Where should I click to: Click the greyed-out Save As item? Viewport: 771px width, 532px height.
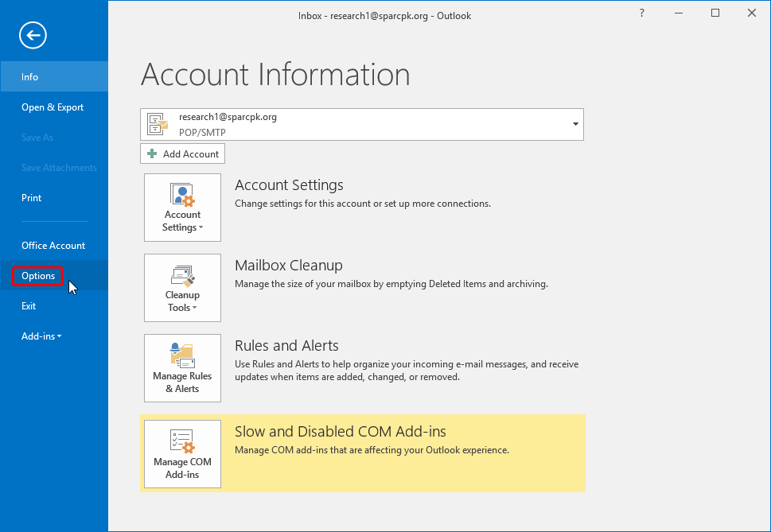click(37, 138)
